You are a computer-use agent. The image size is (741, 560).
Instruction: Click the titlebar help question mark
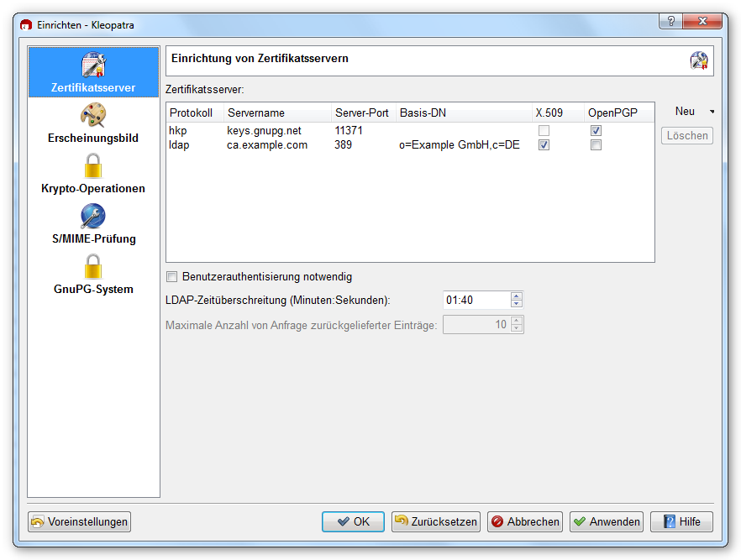(670, 23)
